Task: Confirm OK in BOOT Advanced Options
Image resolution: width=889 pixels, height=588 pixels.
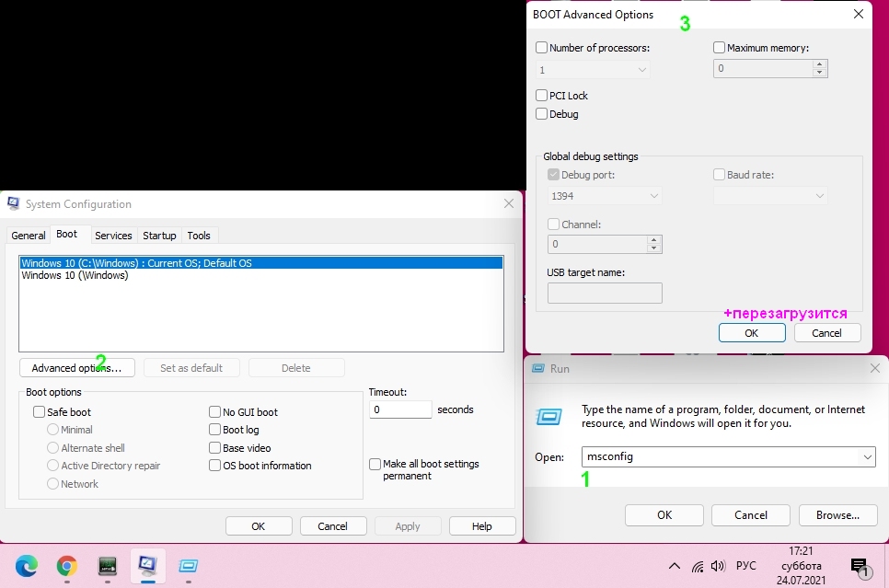Action: click(752, 333)
